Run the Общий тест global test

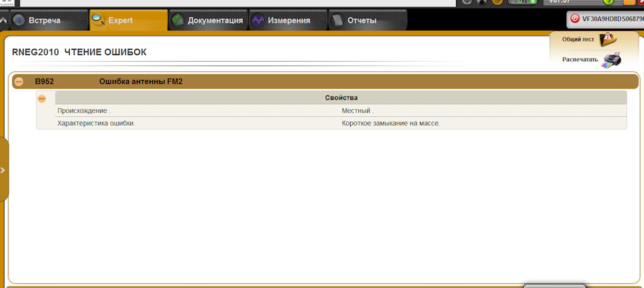point(578,40)
